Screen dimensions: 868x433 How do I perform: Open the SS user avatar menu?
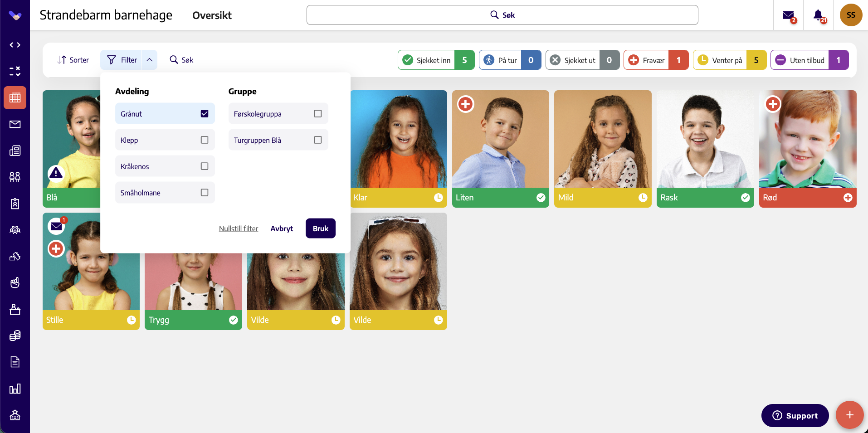[851, 15]
